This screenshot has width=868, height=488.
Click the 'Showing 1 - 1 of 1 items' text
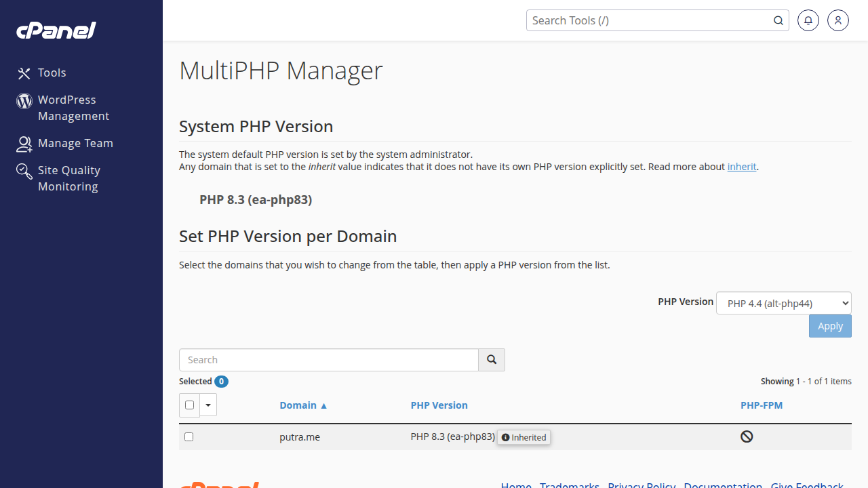[806, 382]
